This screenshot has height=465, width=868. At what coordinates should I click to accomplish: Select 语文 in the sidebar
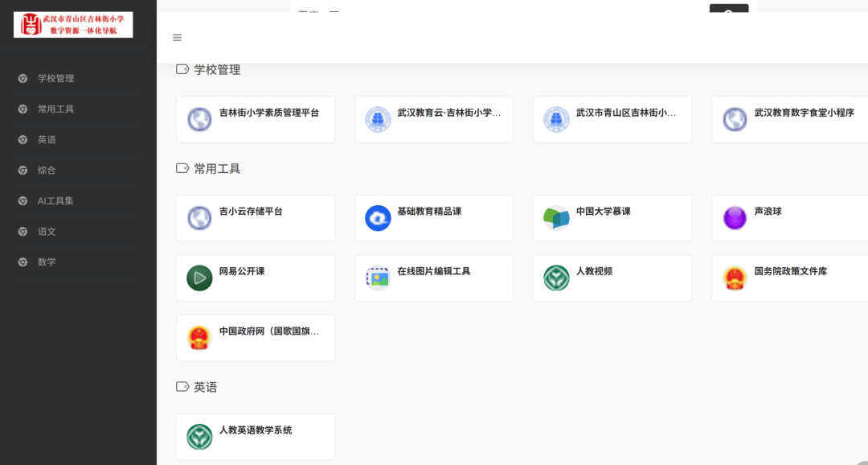(47, 232)
